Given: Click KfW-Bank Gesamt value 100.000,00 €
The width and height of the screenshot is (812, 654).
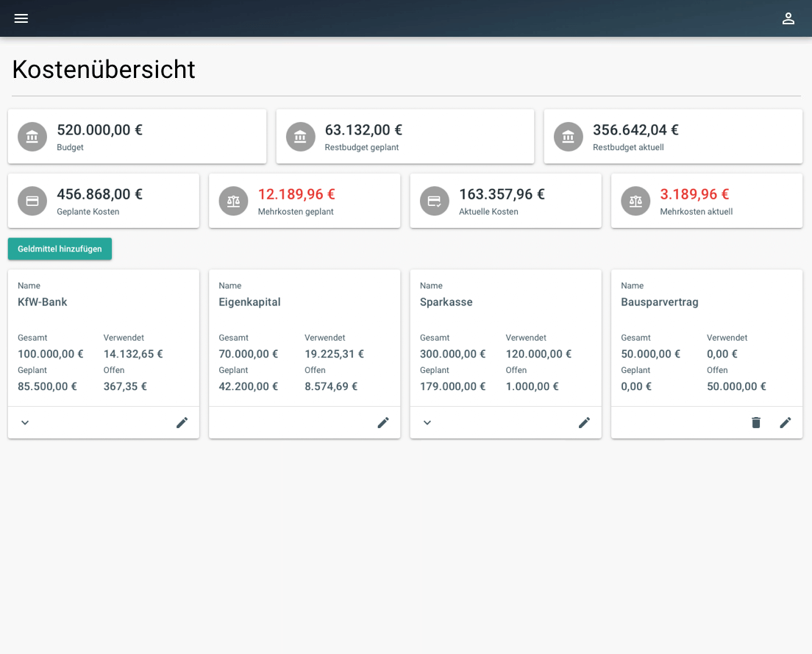Looking at the screenshot, I should coord(50,354).
